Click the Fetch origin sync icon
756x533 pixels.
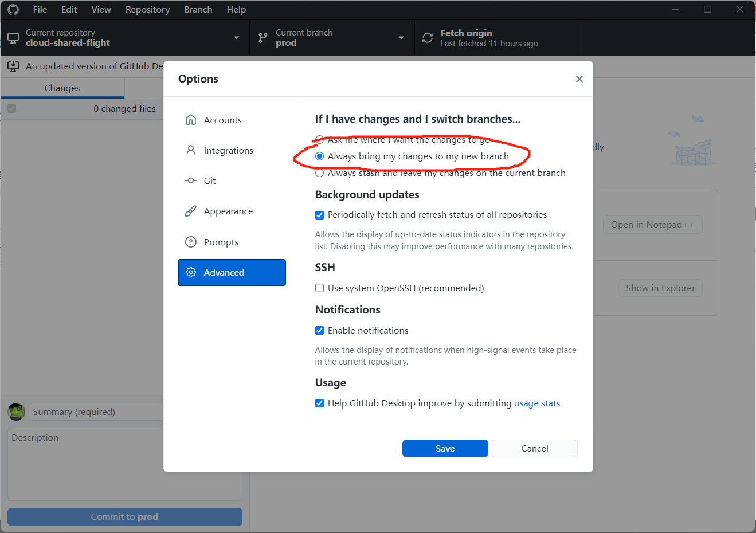click(x=427, y=37)
